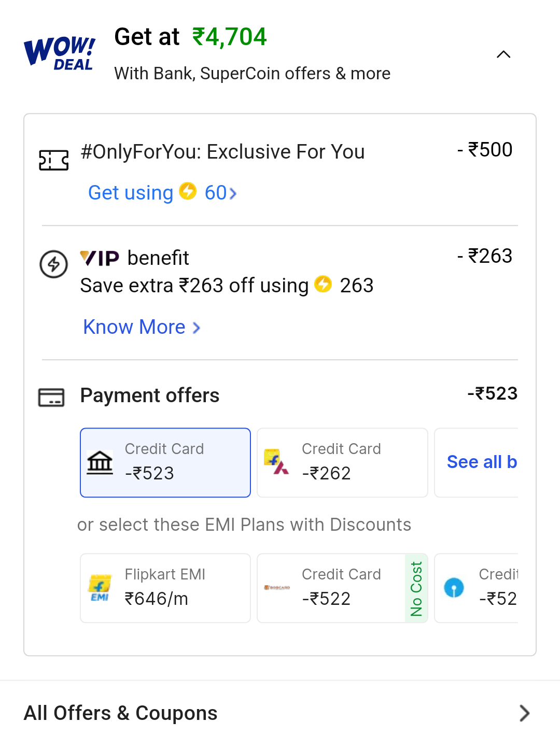Choose the Flipkart EMI ₹646/m plan
The width and height of the screenshot is (560, 736).
pyautogui.click(x=165, y=588)
